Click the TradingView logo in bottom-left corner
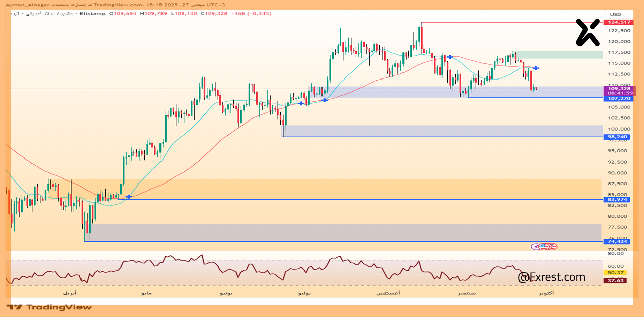This screenshot has height=317, width=644. 49,307
